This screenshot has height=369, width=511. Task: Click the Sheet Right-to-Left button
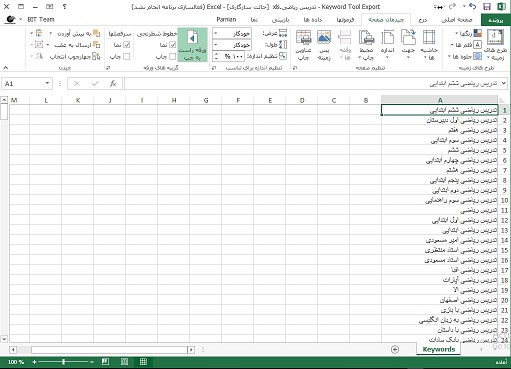pos(192,45)
